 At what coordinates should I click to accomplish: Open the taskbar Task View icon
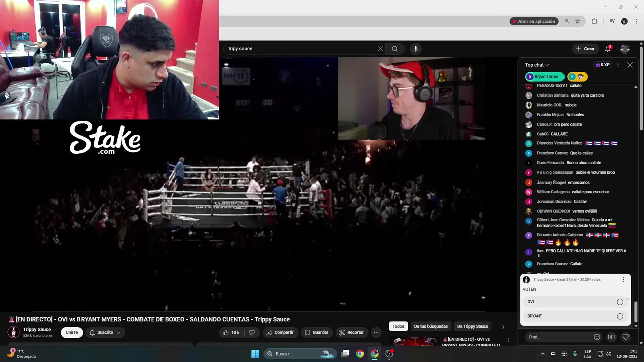(345, 354)
